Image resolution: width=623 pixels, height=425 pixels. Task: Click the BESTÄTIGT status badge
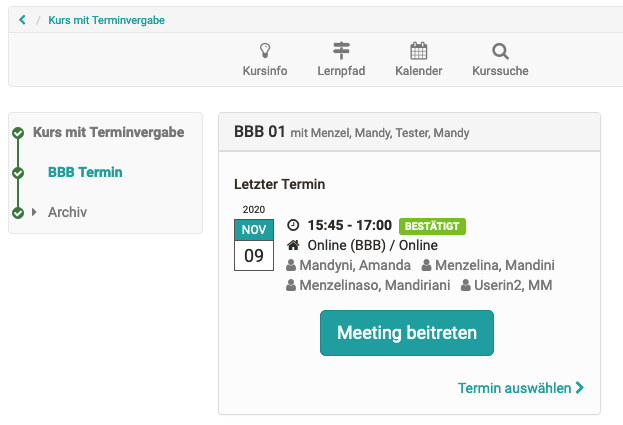432,226
